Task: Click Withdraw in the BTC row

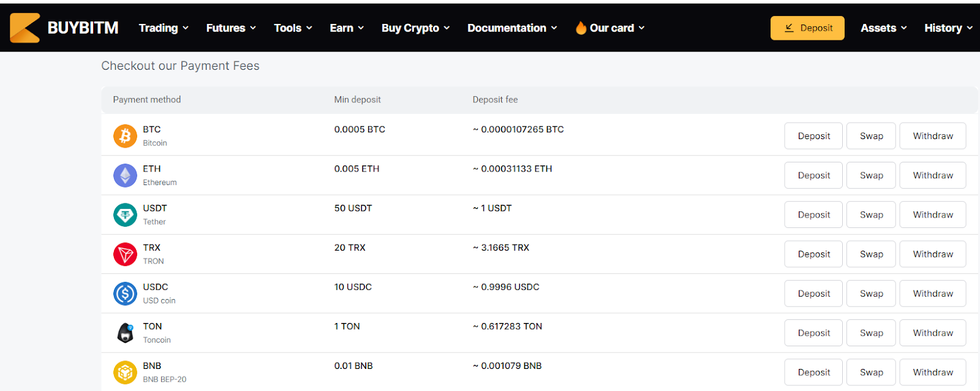Action: coord(933,136)
